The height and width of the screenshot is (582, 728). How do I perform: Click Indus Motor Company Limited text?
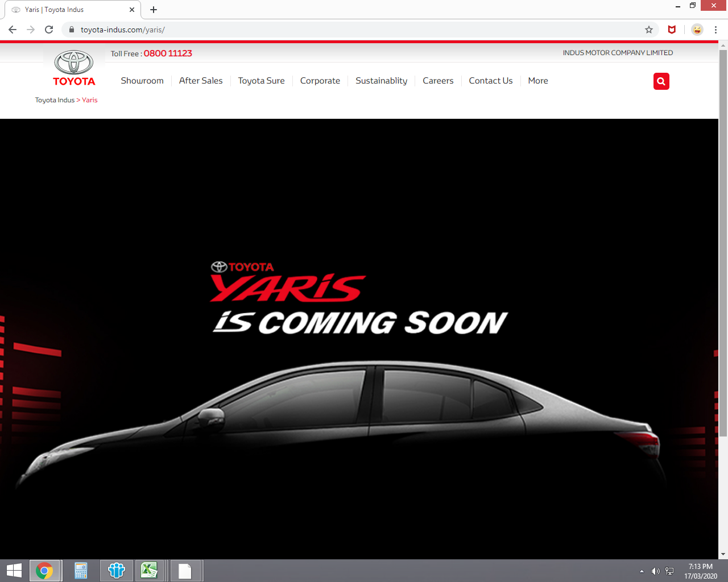point(618,53)
